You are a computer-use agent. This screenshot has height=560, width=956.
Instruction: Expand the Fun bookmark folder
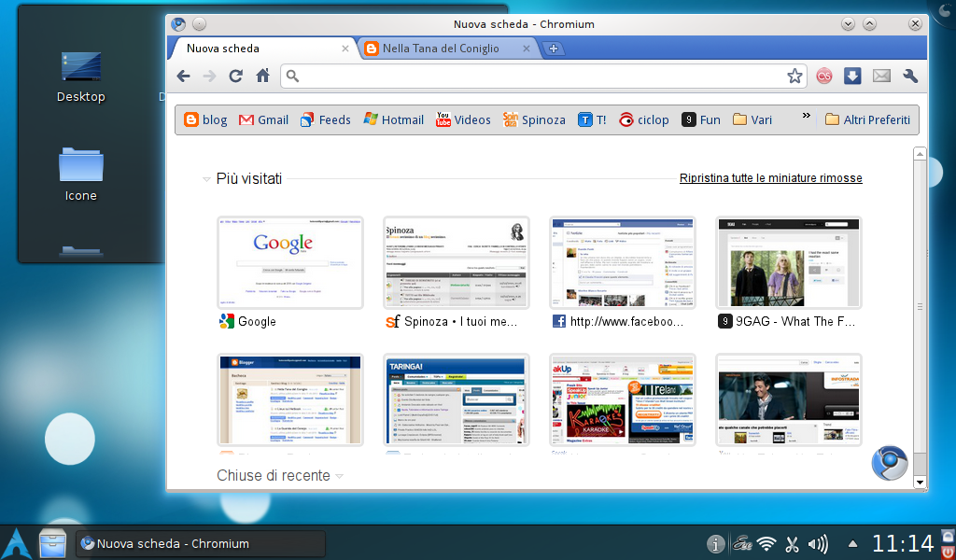701,120
